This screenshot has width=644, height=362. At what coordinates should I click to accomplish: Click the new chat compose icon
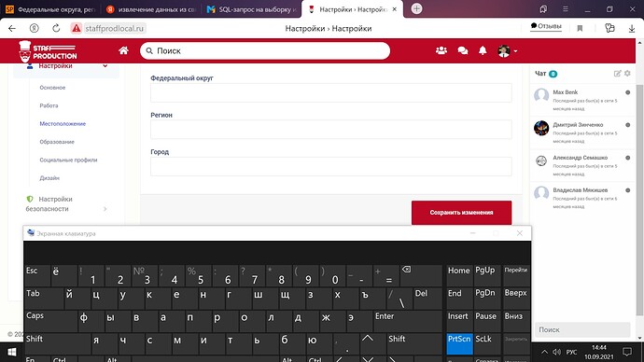click(x=617, y=74)
